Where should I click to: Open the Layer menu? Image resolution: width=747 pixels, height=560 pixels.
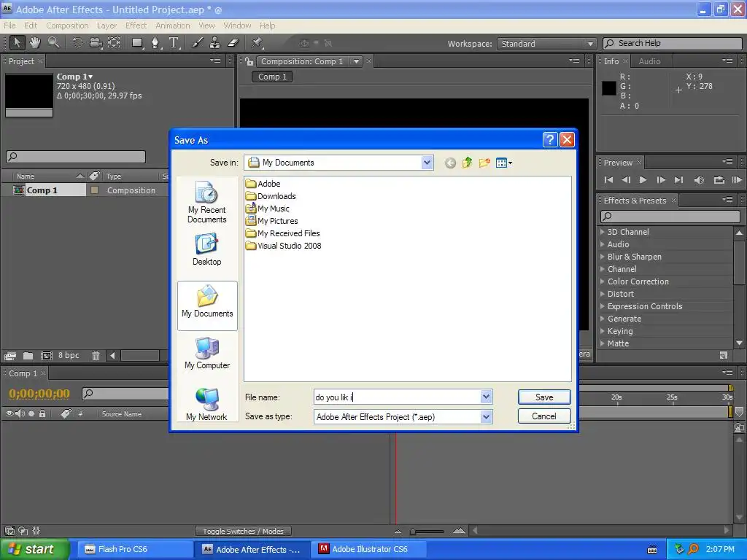[x=107, y=26]
